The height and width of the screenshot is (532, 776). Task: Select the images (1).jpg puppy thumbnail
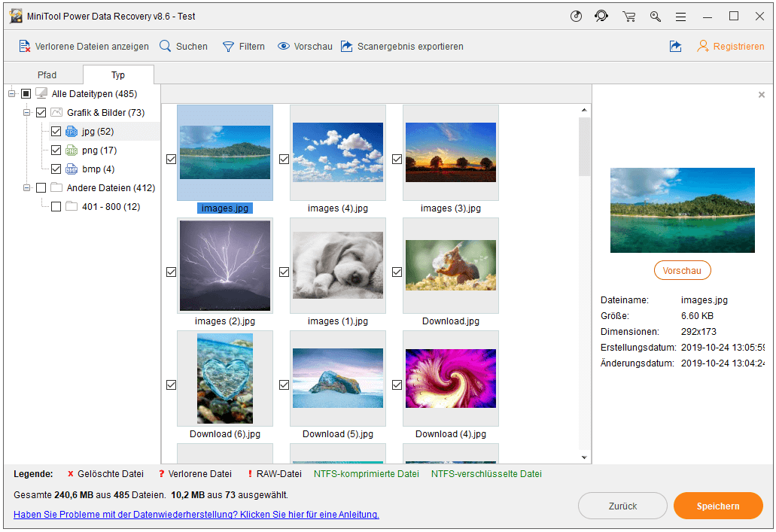[x=338, y=266]
